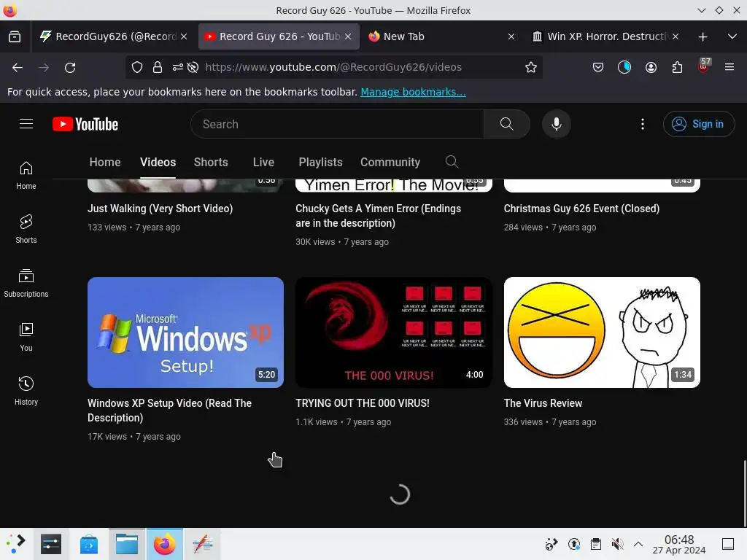Open Home in the YouTube sidebar

click(x=26, y=176)
